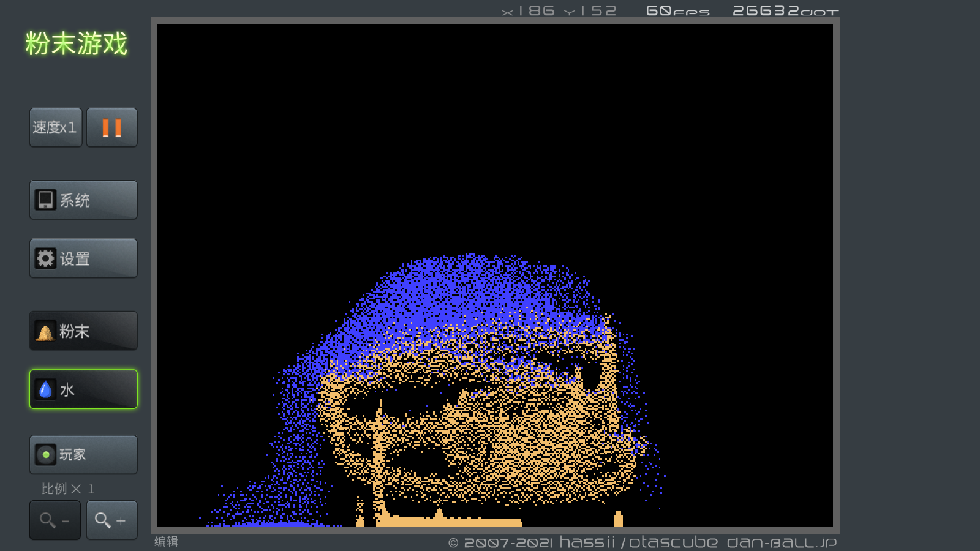This screenshot has height=551, width=980.
Task: Pause the simulation with the orange pause button
Action: point(111,127)
